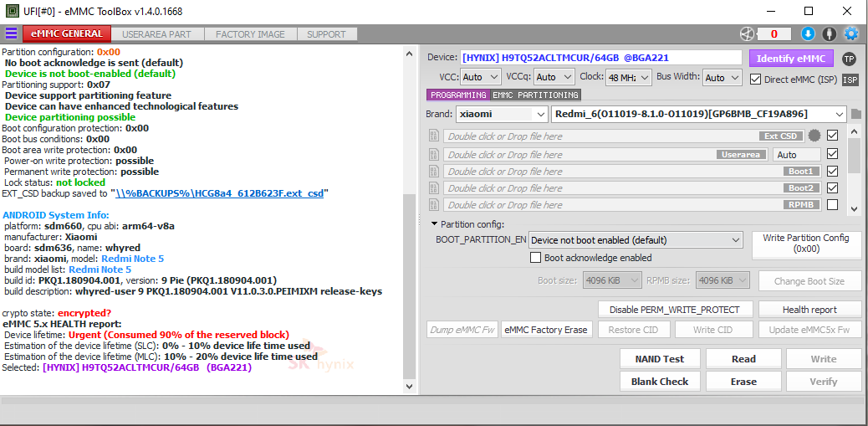This screenshot has height=426, width=868.
Task: Click the Device name field
Action: (600, 58)
